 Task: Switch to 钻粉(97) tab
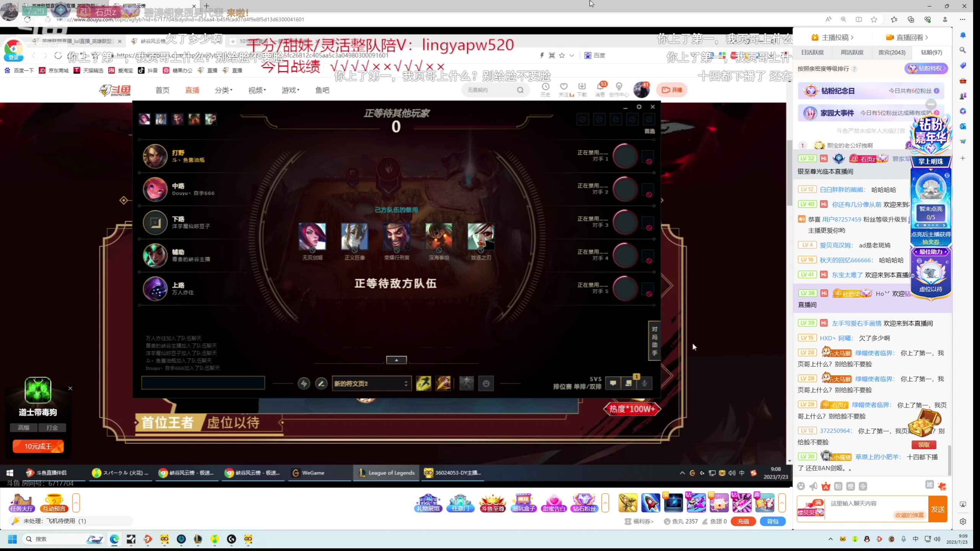pos(931,52)
